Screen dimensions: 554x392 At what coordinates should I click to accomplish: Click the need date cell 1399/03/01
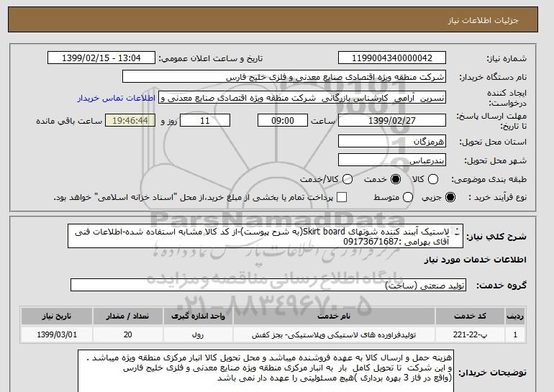(x=57, y=334)
